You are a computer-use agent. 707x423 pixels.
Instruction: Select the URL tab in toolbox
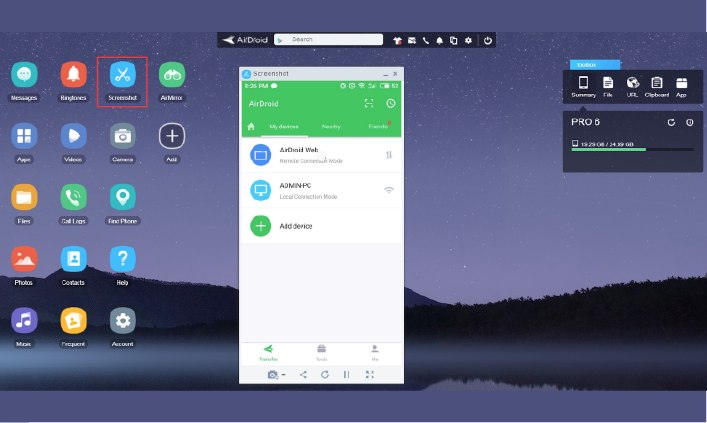[x=632, y=86]
